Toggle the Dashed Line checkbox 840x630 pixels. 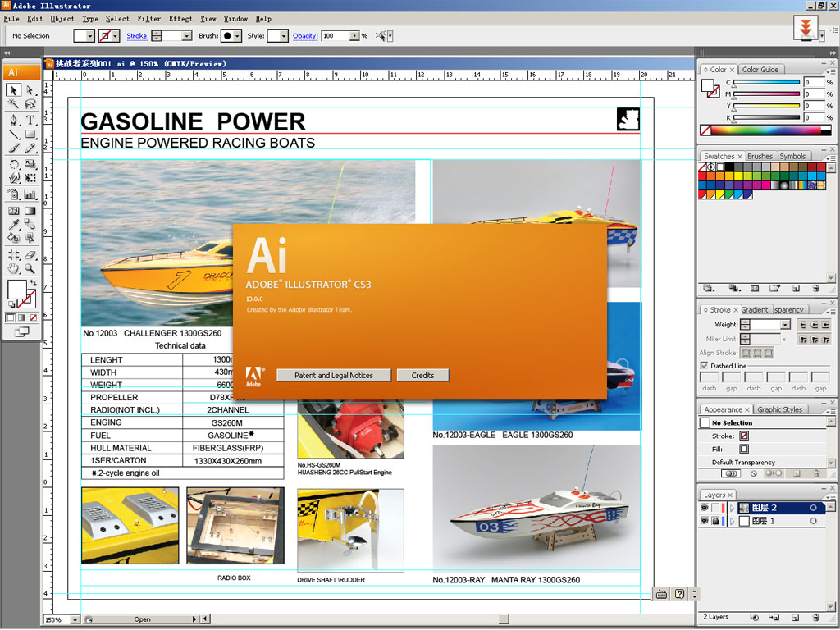pos(704,365)
